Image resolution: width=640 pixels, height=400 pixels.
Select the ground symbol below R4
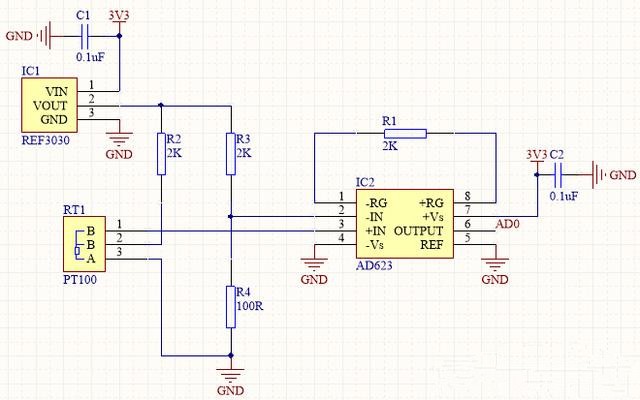point(231,375)
